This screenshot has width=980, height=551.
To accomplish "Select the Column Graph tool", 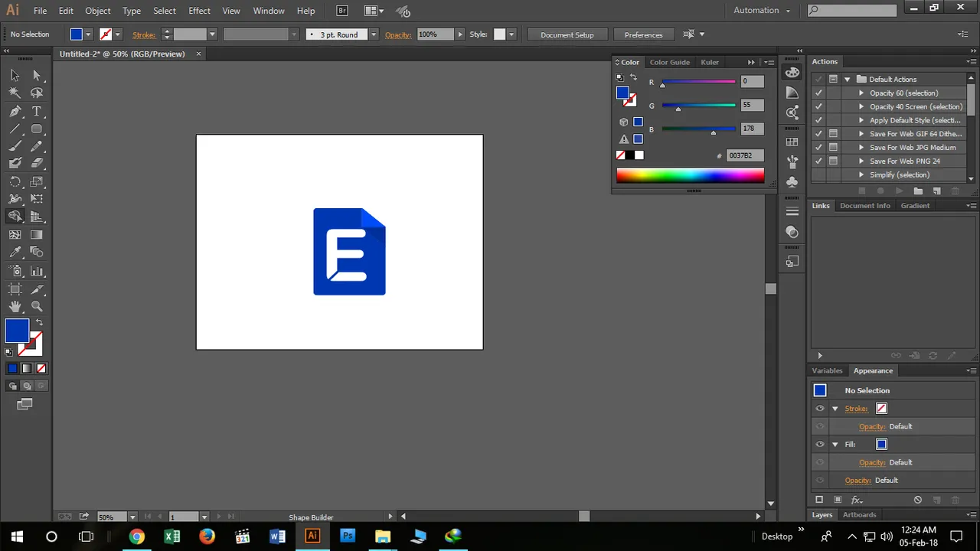I will click(x=36, y=271).
